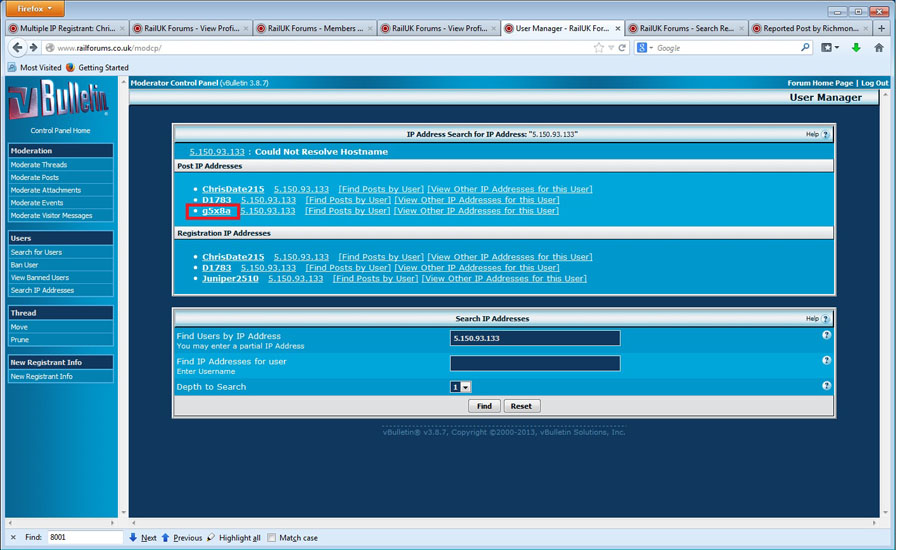Switch to Reported Post by Richmon tab
Screen dimensions: 900x550
[x=810, y=28]
